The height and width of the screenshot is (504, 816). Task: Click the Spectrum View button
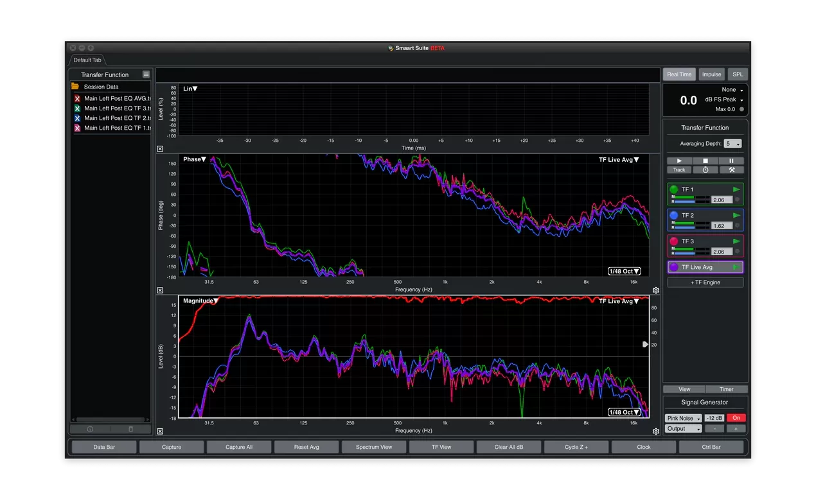(x=374, y=447)
